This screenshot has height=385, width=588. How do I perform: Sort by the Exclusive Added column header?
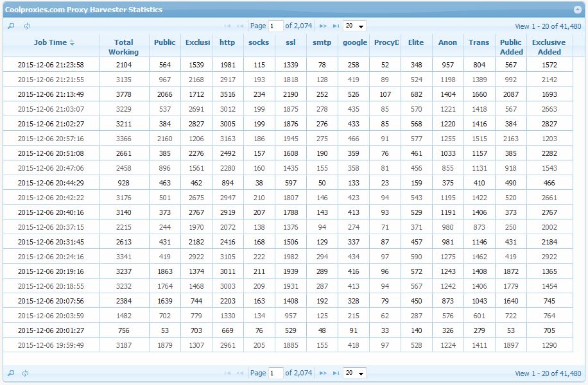pyautogui.click(x=549, y=47)
